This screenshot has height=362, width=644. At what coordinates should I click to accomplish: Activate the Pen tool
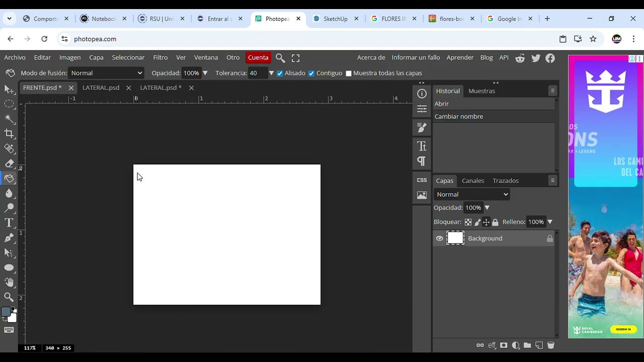point(9,238)
